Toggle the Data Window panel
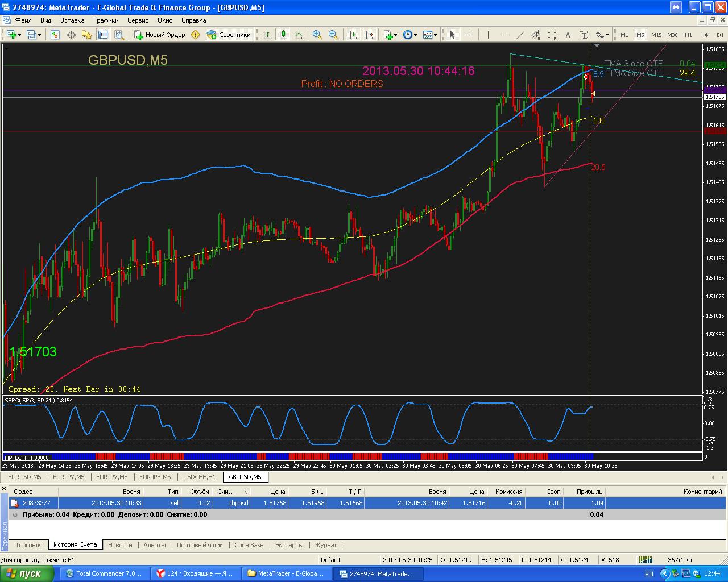Viewport: 728px width, 582px height. [x=71, y=35]
